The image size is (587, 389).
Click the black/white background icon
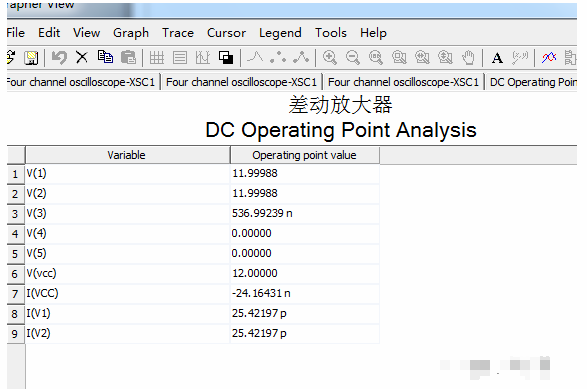[x=226, y=58]
